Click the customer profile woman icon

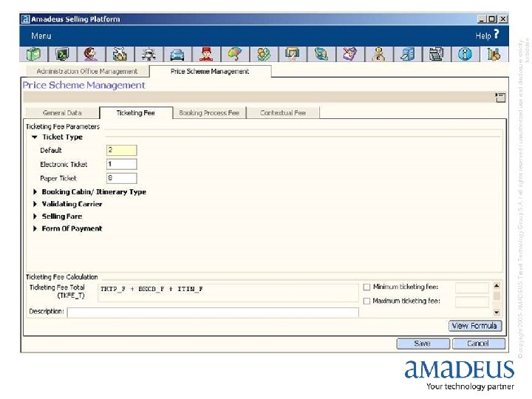pyautogui.click(x=91, y=54)
